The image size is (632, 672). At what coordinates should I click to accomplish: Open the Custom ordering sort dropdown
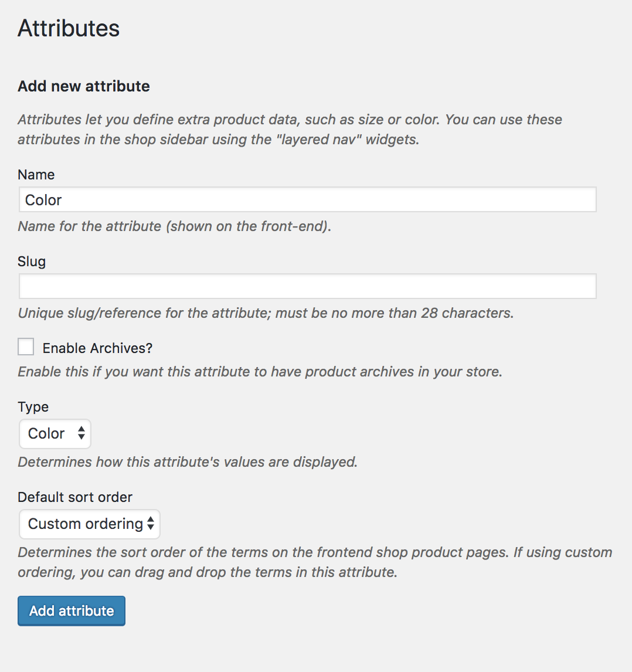(x=89, y=524)
